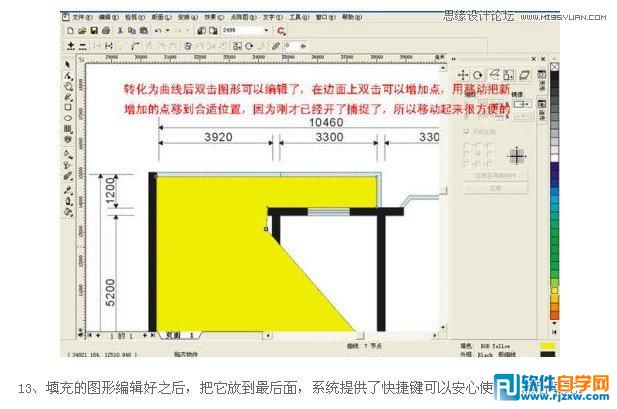Open the Help menu (帮助)
The image size is (617, 409).
click(352, 17)
